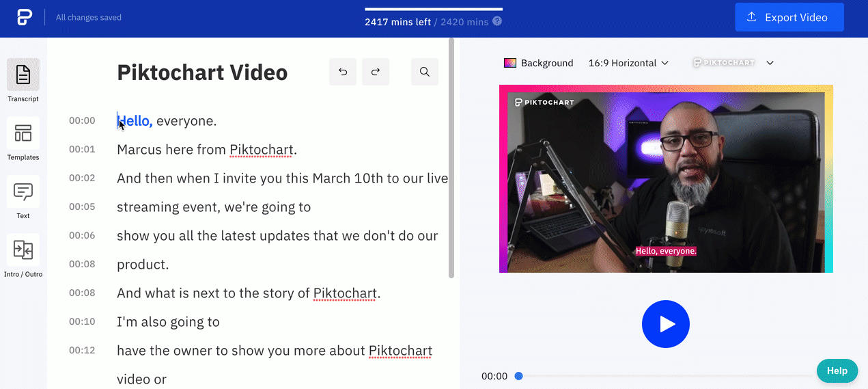Click the 00:02 timestamp
868x389 pixels.
(82, 178)
